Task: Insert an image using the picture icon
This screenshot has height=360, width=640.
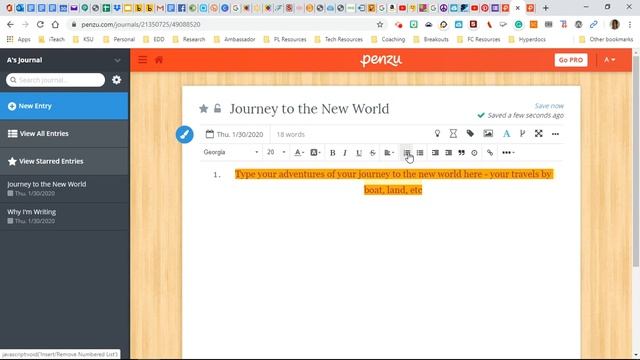Action: [488, 133]
